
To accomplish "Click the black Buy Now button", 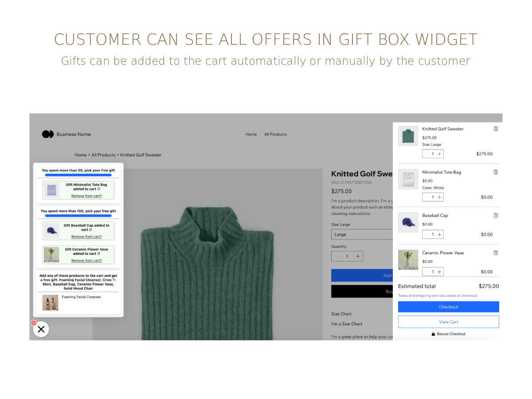I will [362, 291].
